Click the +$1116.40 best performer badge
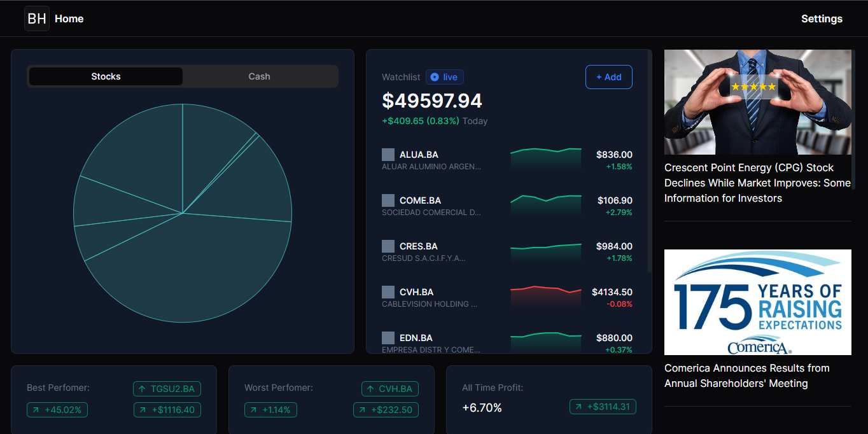This screenshot has height=434, width=868. 167,410
